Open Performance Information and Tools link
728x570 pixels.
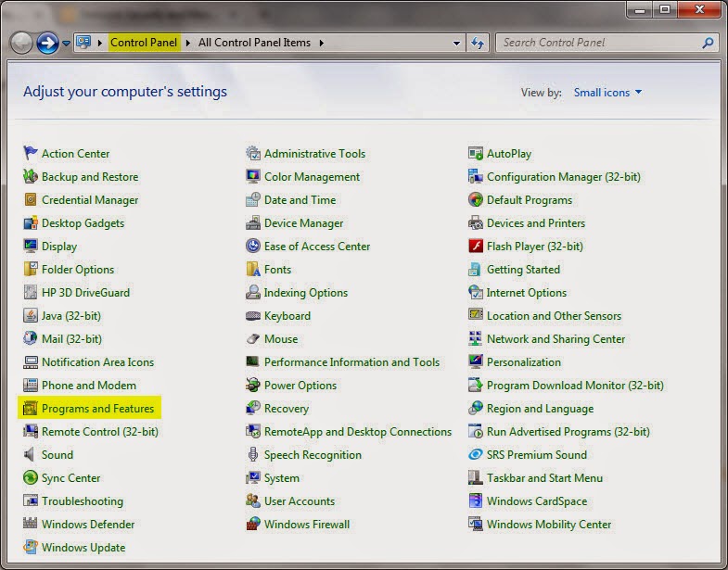pyautogui.click(x=351, y=362)
